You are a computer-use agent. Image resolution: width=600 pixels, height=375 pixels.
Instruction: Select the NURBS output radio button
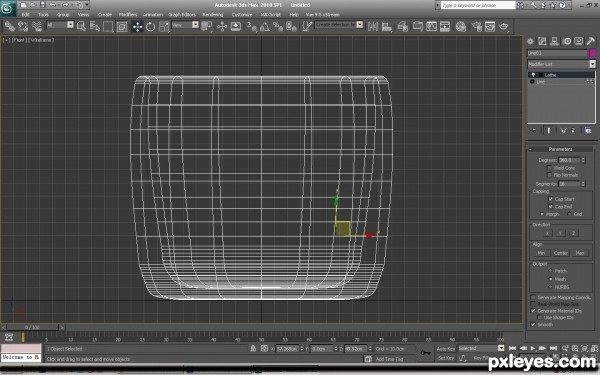[x=551, y=287]
